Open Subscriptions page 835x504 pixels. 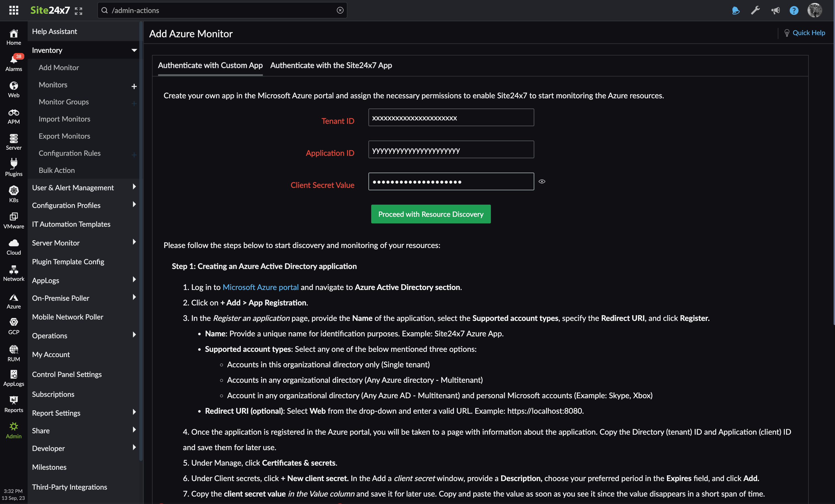[53, 394]
